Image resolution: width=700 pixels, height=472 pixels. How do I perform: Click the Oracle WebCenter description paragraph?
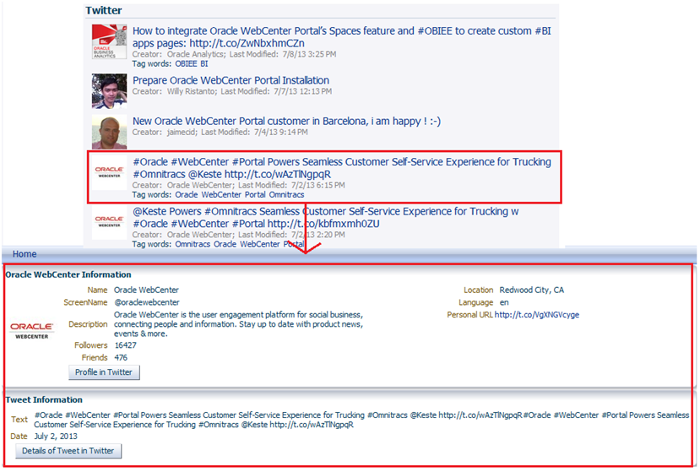click(238, 324)
